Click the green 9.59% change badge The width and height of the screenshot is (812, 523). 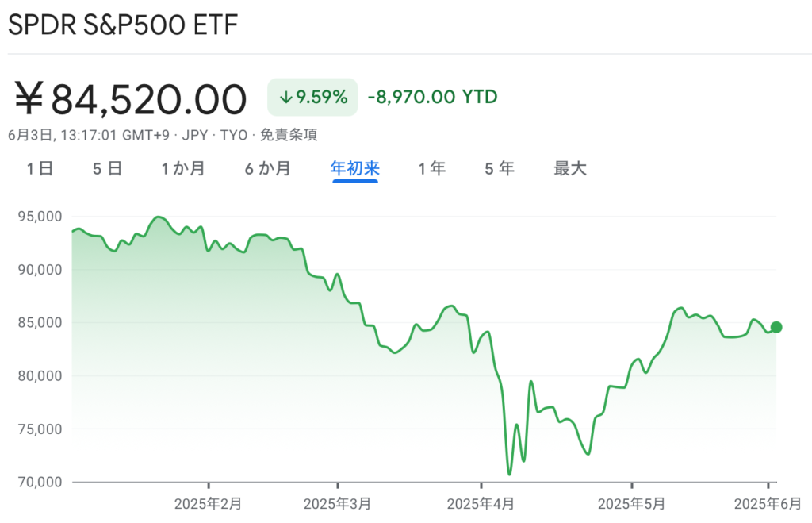pos(312,97)
